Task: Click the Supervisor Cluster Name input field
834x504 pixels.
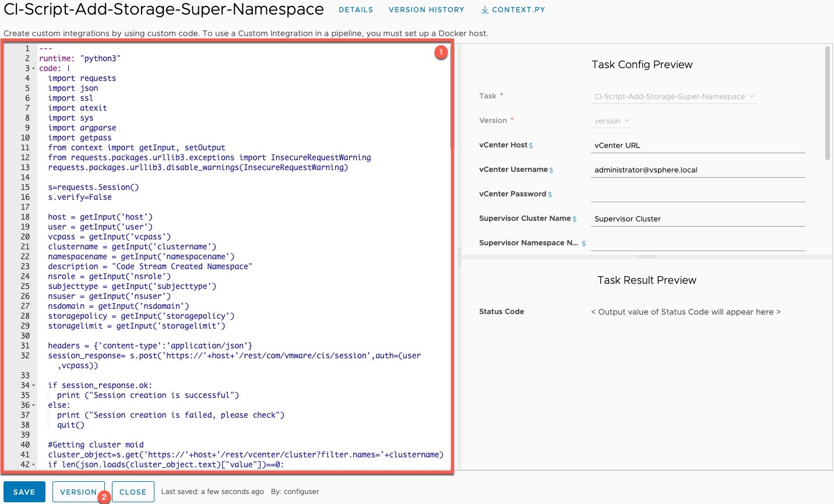Action: [x=698, y=219]
